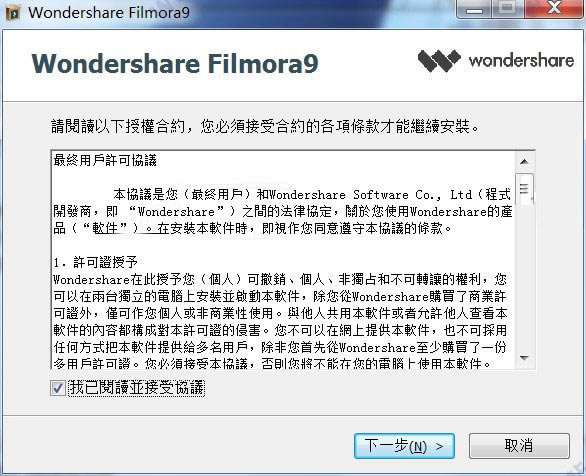Click the 我已閱讀並接受協議 label text

tap(137, 388)
